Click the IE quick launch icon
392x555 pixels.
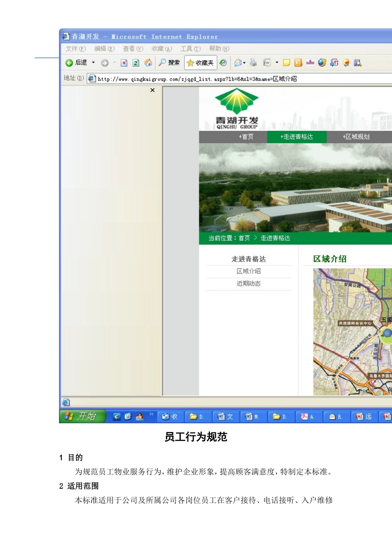(128, 417)
